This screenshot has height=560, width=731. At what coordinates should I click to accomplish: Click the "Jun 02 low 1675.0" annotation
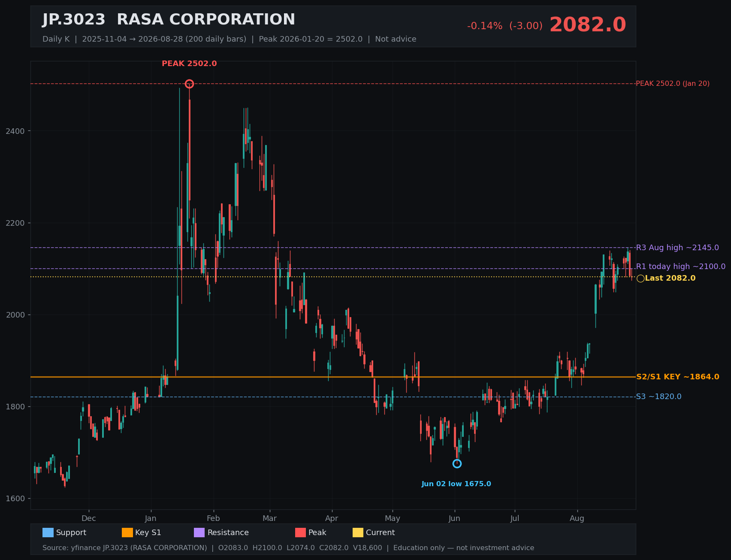(x=456, y=484)
